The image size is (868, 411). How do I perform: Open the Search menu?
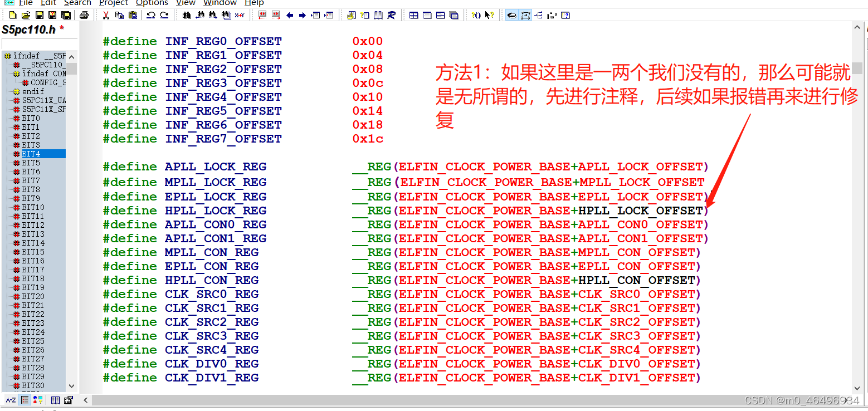(x=77, y=3)
